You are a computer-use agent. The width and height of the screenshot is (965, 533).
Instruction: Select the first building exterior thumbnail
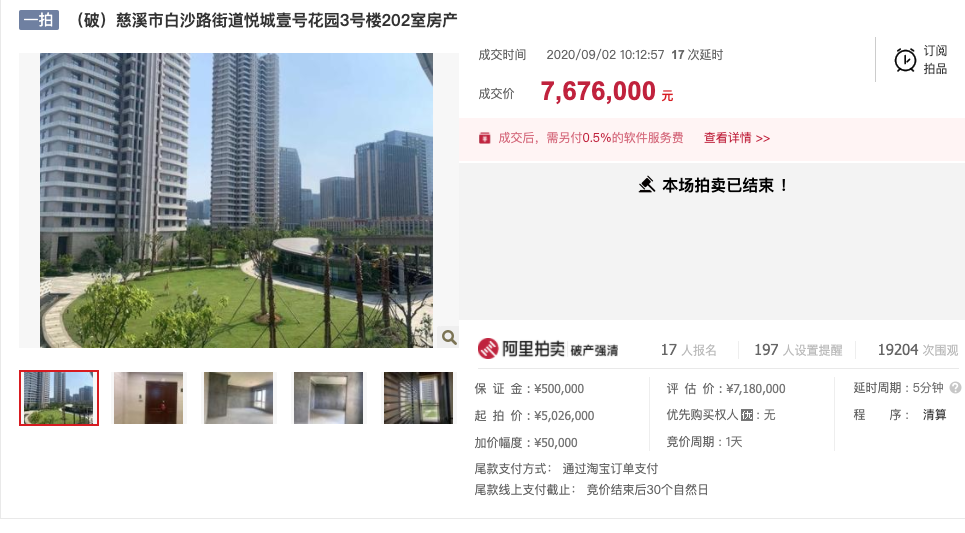pyautogui.click(x=59, y=398)
